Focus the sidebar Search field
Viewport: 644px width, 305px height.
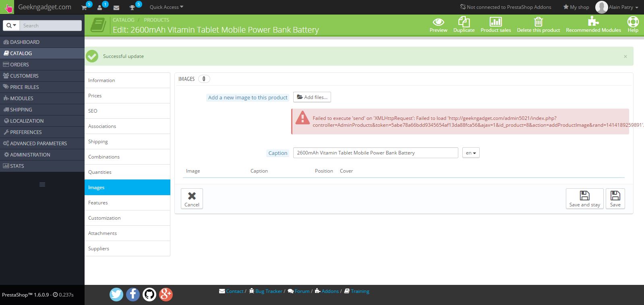51,25
